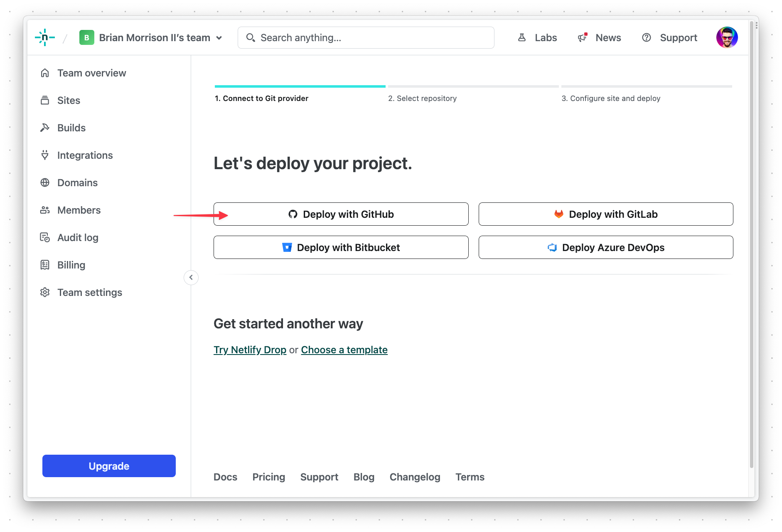782x532 pixels.
Task: Open Builds from the sidebar
Action: coord(71,128)
